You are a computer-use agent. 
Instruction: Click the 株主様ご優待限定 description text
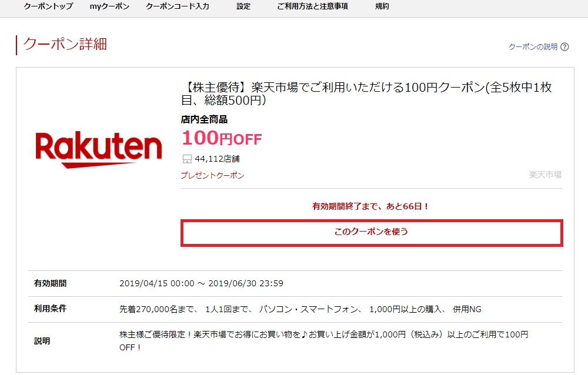pos(323,341)
